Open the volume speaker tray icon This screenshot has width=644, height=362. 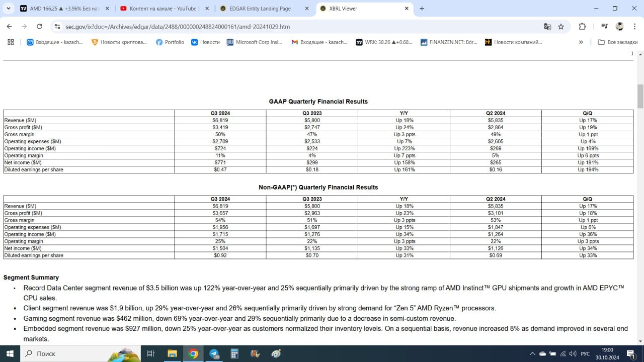[573, 353]
